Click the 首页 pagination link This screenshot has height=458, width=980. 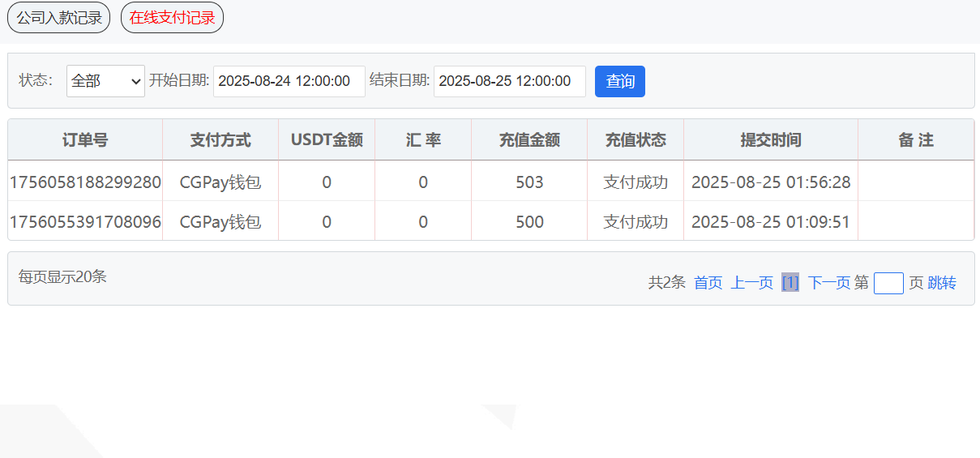click(x=708, y=283)
